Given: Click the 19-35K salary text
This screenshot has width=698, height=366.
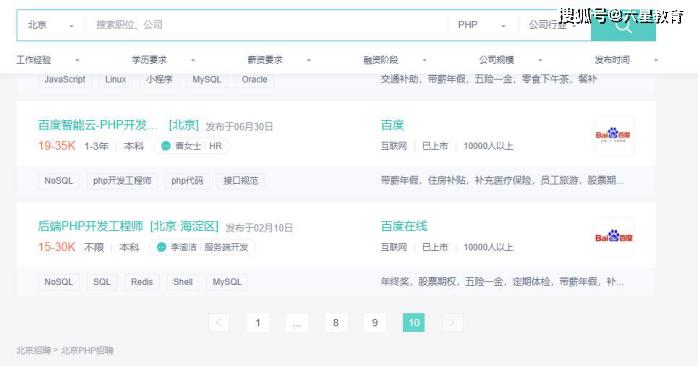Looking at the screenshot, I should tap(57, 146).
